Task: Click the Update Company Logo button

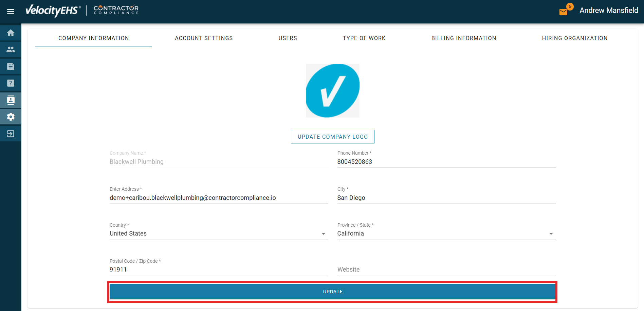Action: point(332,137)
